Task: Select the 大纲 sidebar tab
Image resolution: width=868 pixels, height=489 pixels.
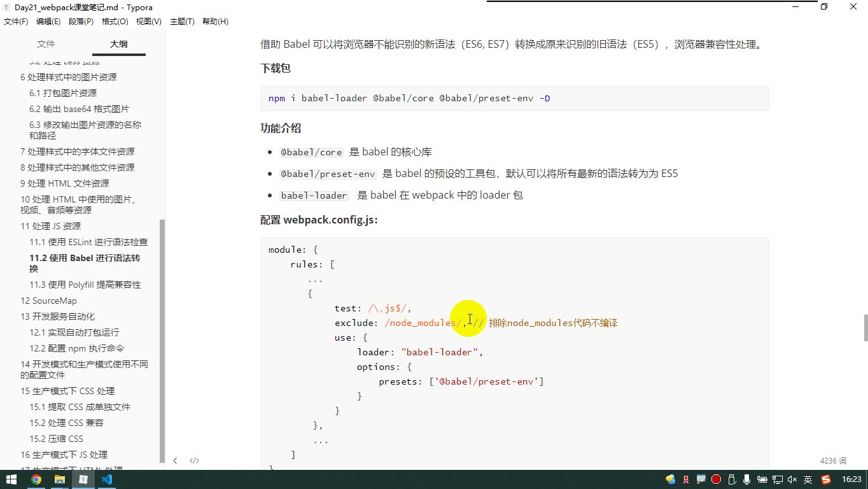Action: tap(118, 44)
